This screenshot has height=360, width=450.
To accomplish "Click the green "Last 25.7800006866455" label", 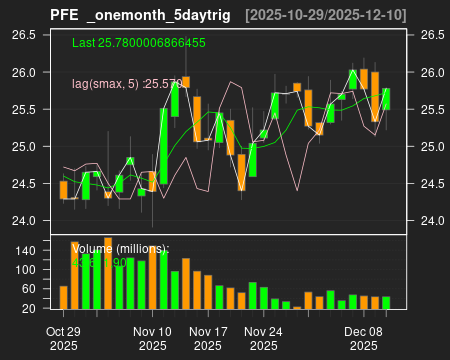I will pos(139,43).
